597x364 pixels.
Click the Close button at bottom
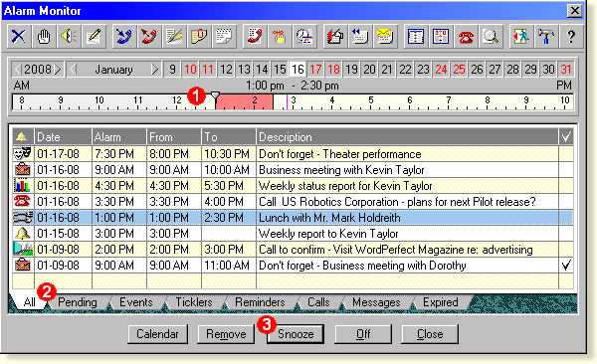tap(430, 334)
